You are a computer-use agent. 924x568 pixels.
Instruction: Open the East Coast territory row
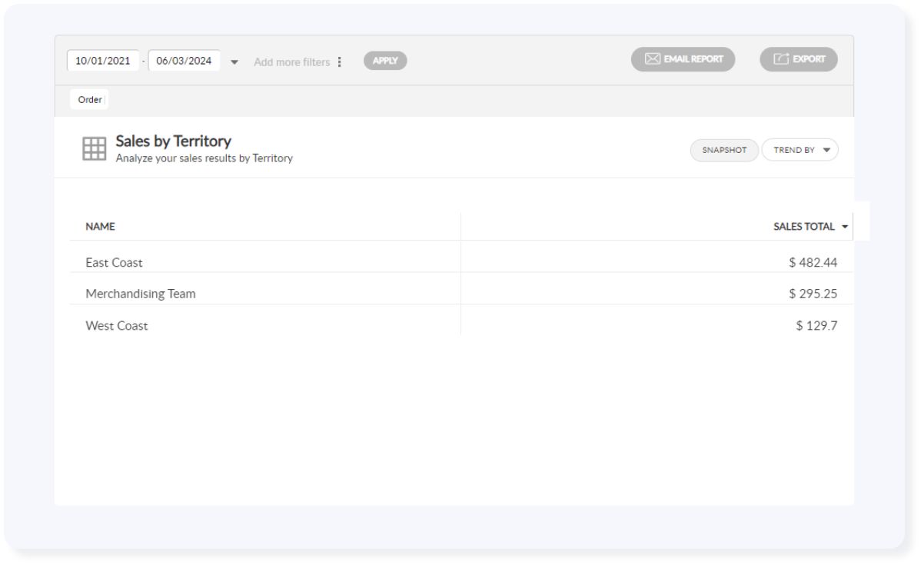114,263
